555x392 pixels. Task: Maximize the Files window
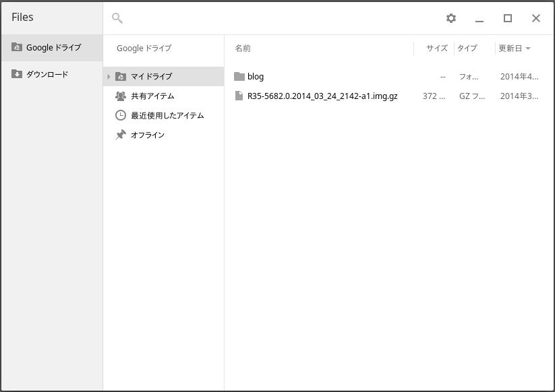click(x=508, y=18)
